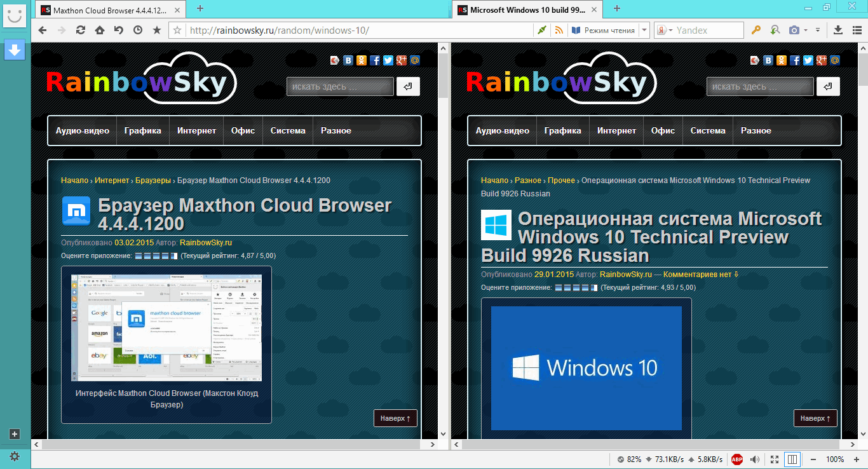The width and height of the screenshot is (868, 469).
Task: Open Аудио-видео menu on Maxthon page
Action: coord(83,130)
